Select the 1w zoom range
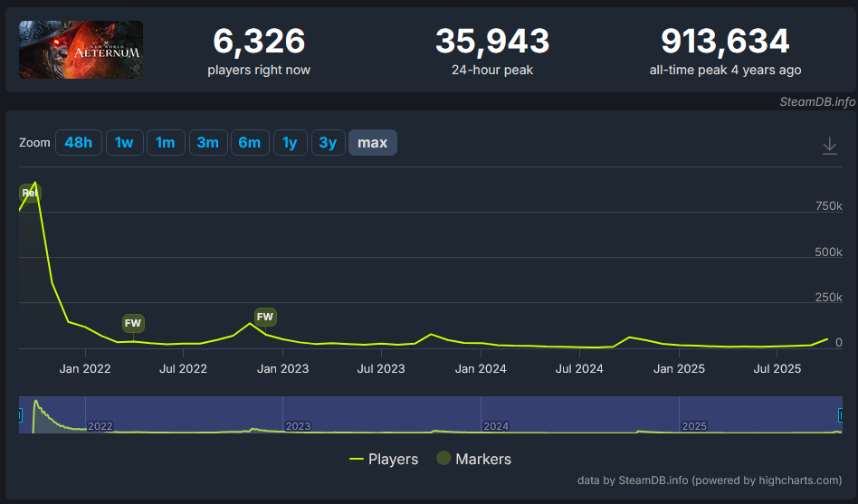The height and width of the screenshot is (504, 858). pyautogui.click(x=125, y=143)
